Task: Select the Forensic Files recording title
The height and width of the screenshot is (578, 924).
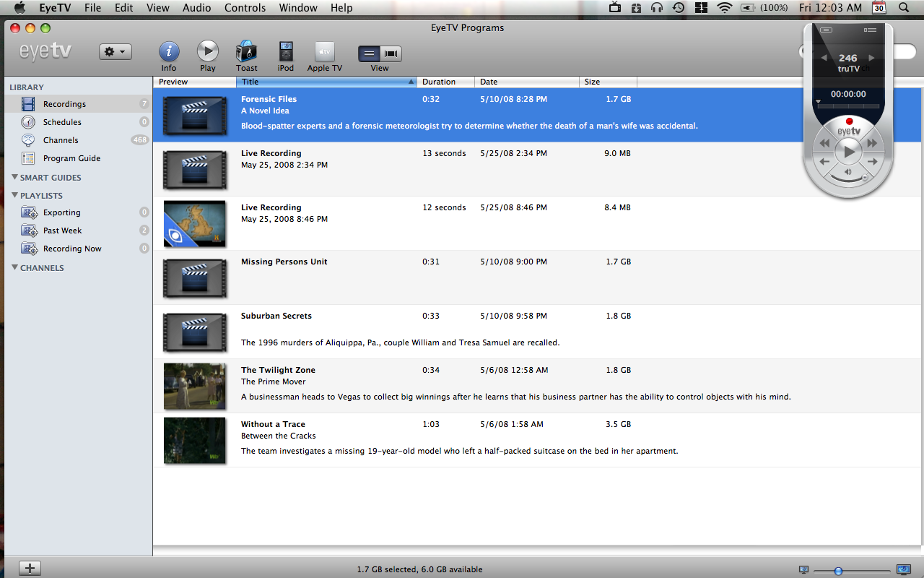Action: 269,99
